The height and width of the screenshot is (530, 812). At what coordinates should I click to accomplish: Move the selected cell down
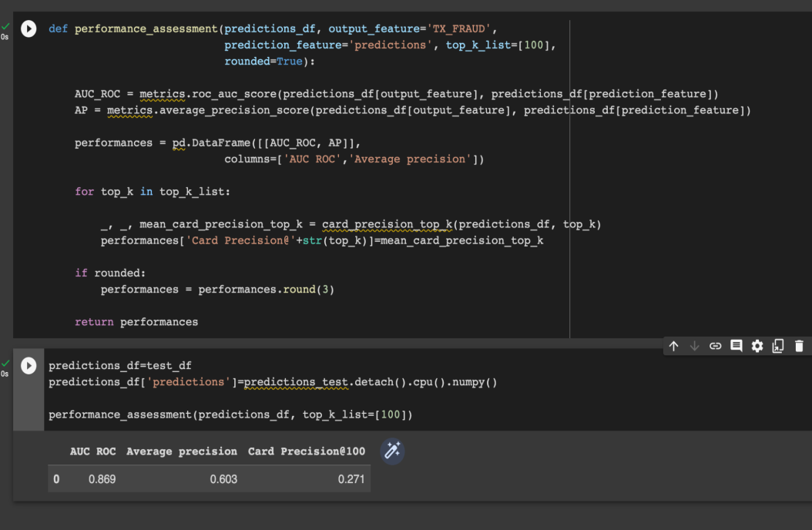(694, 347)
